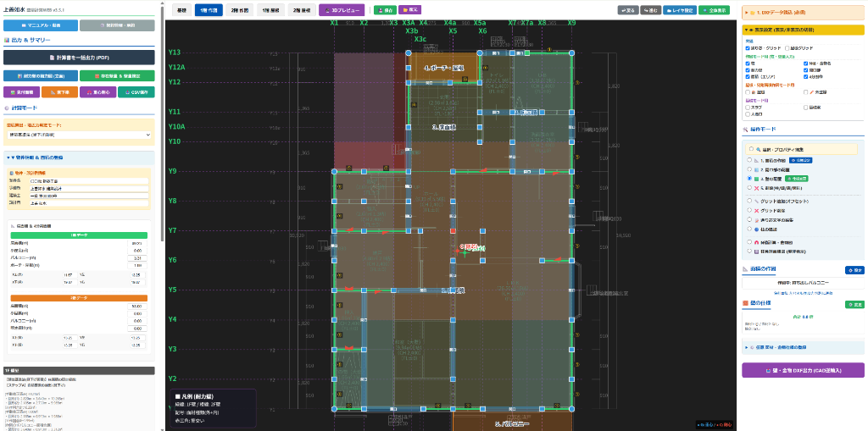The image size is (868, 431).
Task: Click the green 1階データ header bar
Action: 79,235
